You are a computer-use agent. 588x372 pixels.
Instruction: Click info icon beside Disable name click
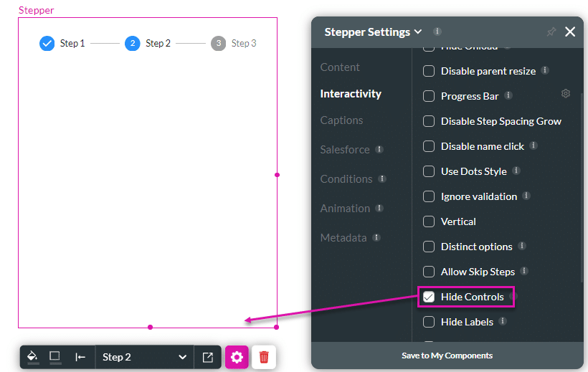(x=534, y=146)
